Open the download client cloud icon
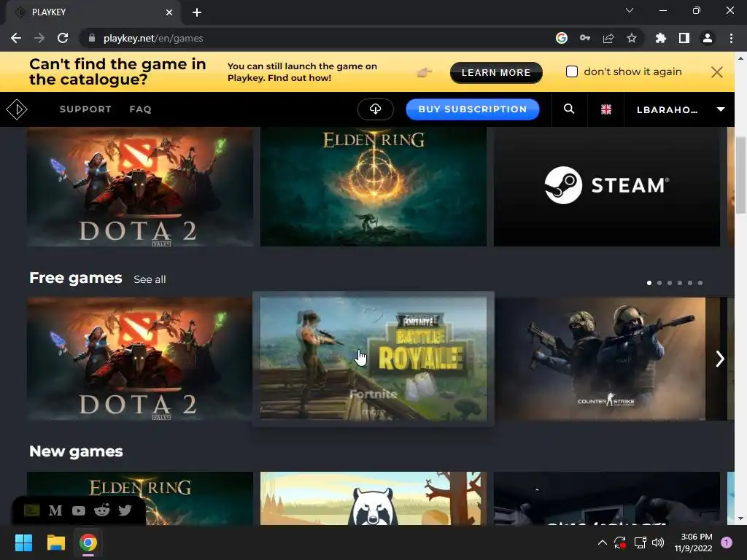747x560 pixels. (x=376, y=109)
